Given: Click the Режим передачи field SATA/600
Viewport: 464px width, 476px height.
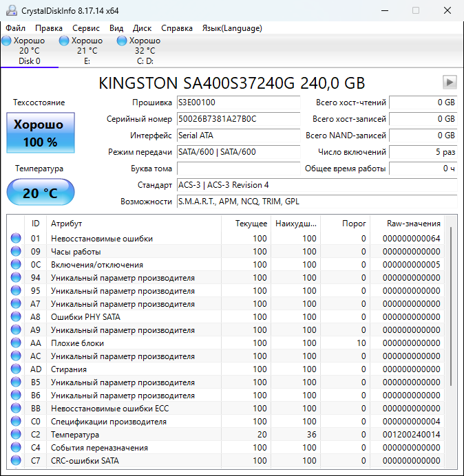Looking at the screenshot, I should 238,152.
